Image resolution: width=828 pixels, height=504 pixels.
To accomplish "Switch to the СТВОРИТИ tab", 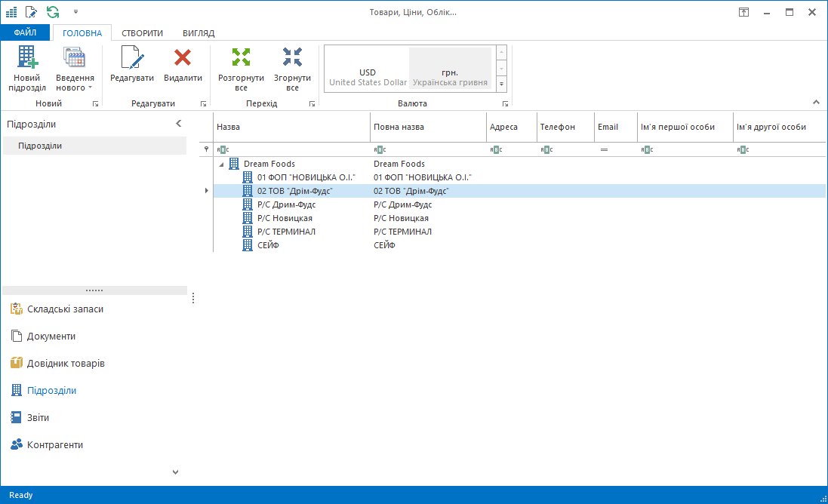I will click(142, 32).
